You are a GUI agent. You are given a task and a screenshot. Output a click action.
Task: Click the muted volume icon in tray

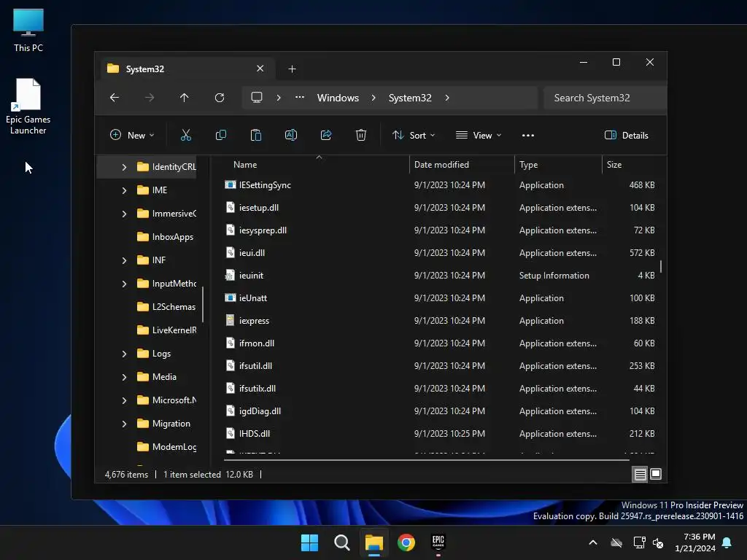pos(659,542)
